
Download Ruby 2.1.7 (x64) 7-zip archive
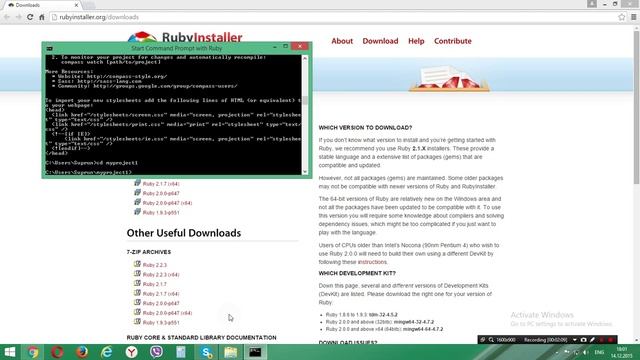161,294
